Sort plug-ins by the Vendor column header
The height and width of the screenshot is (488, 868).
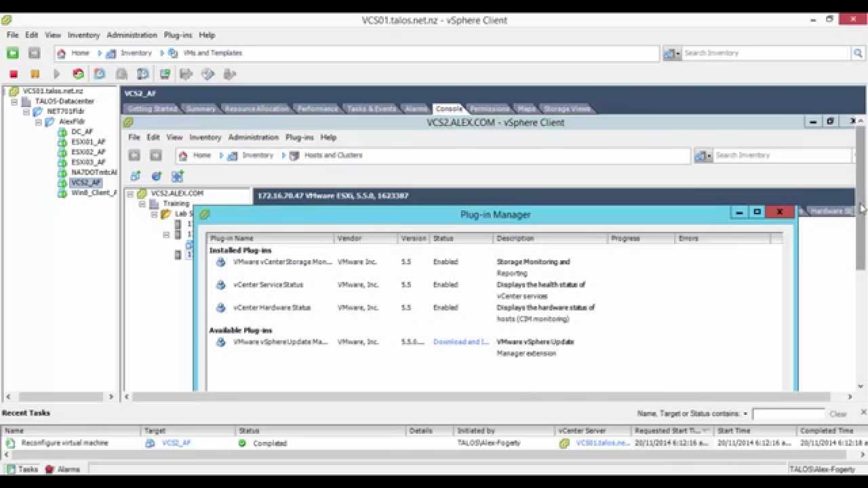(x=366, y=239)
